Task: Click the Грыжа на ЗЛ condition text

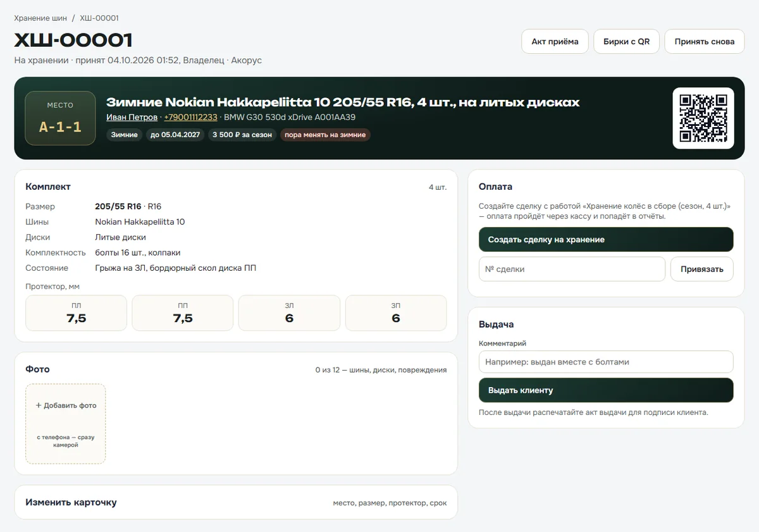Action: (175, 268)
